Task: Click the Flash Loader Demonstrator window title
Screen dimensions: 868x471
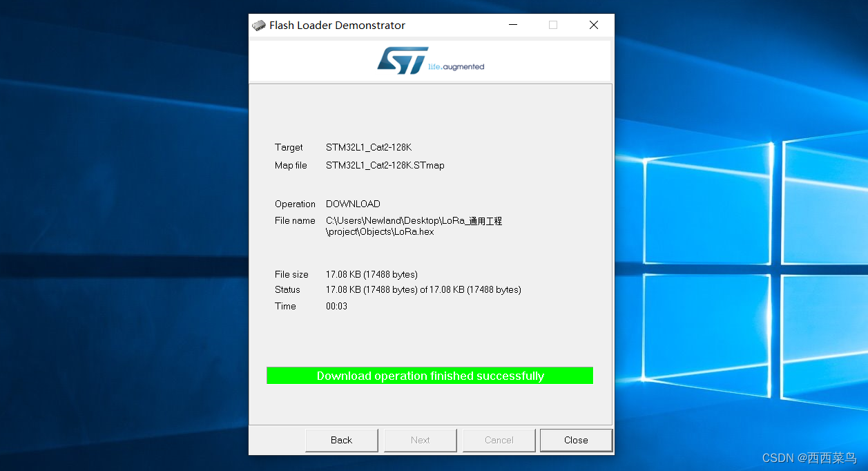Action: tap(337, 25)
